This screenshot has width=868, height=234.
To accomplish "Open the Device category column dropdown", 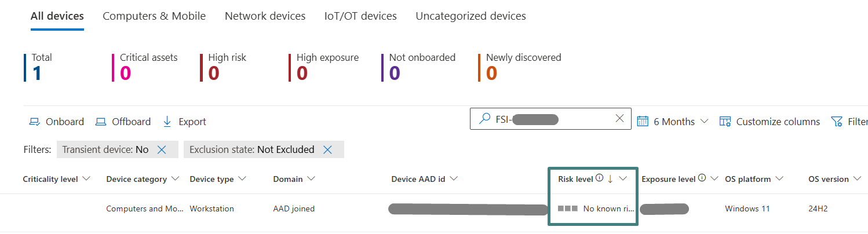I will click(x=176, y=179).
